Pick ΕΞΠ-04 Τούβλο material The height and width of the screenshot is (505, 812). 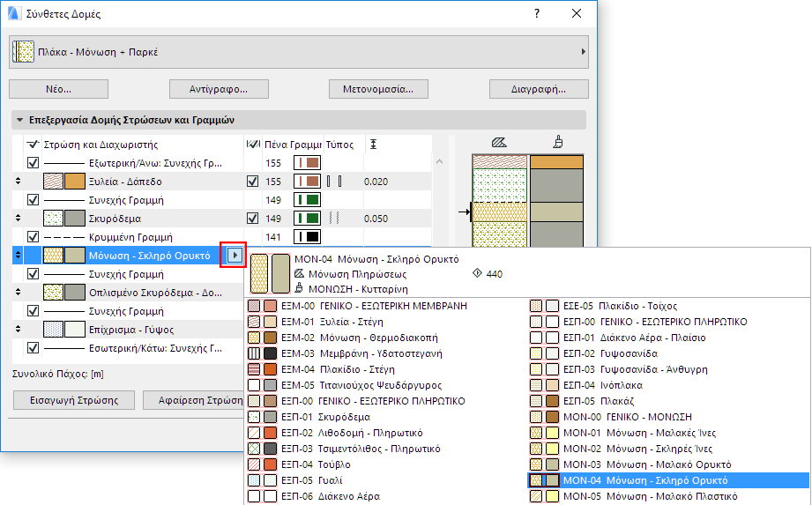[386, 464]
